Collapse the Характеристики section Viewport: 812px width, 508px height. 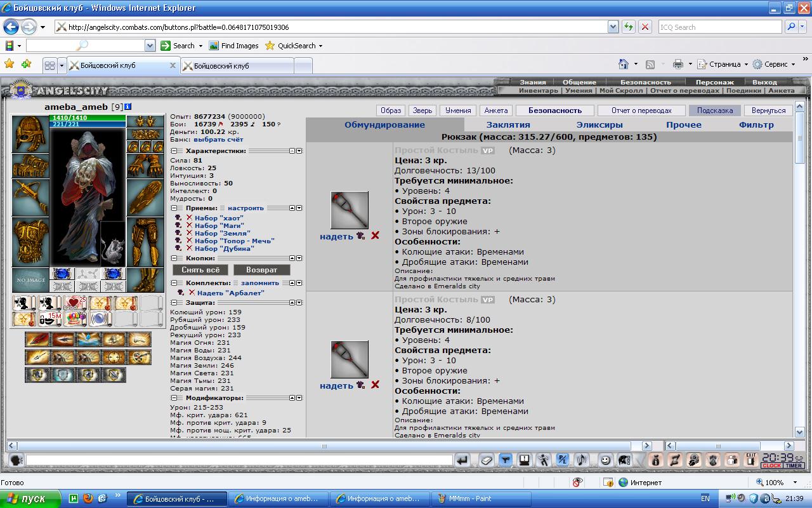tap(174, 151)
